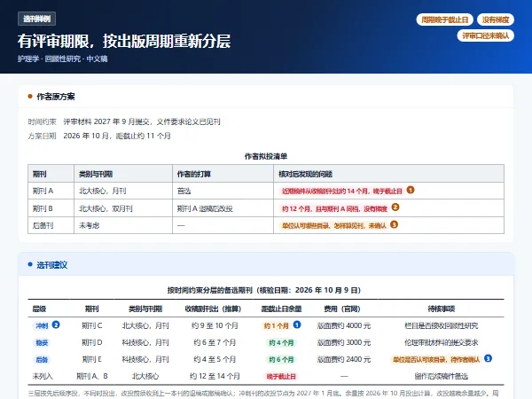Click the 约 9 至 10 个月 cell
This screenshot has width=532, height=399.
pos(215,325)
